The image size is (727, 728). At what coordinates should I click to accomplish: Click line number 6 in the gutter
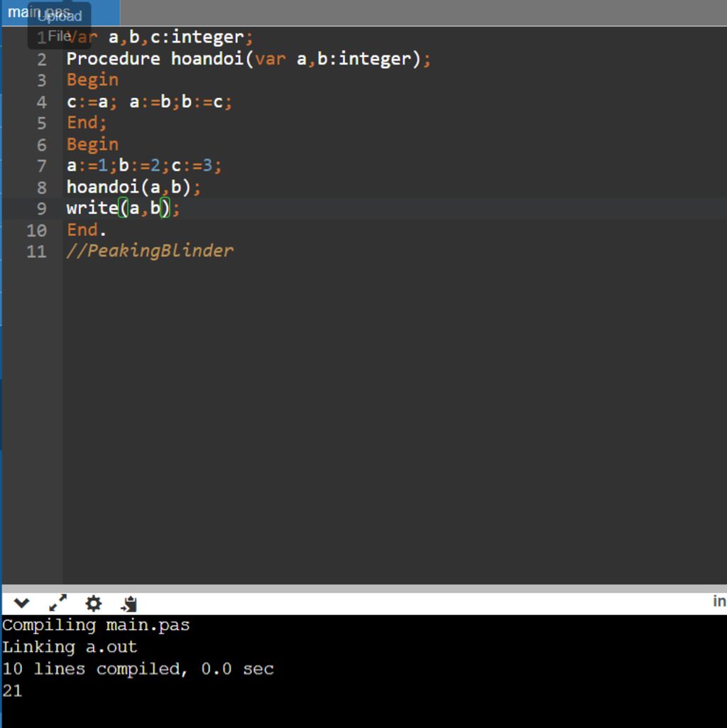[x=42, y=145]
